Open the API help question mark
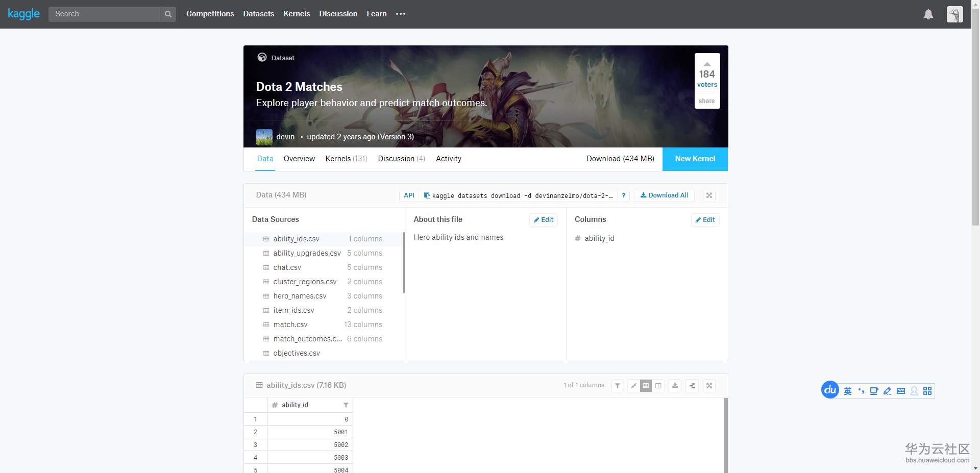 [623, 195]
